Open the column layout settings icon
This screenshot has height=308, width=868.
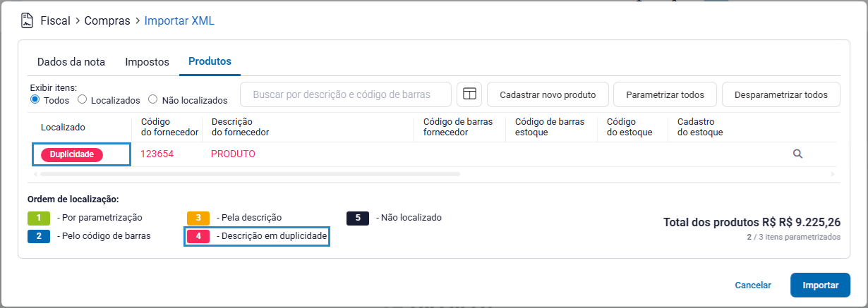pyautogui.click(x=469, y=94)
